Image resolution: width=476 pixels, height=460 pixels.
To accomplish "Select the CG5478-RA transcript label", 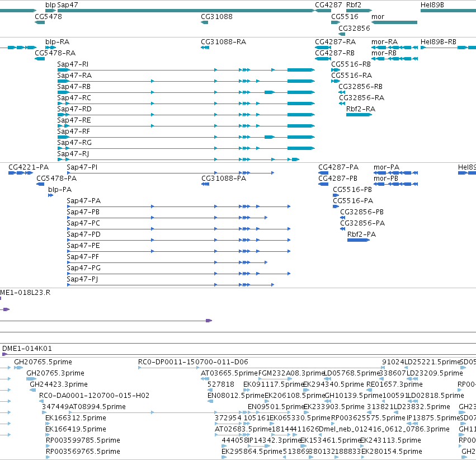I will point(55,53).
